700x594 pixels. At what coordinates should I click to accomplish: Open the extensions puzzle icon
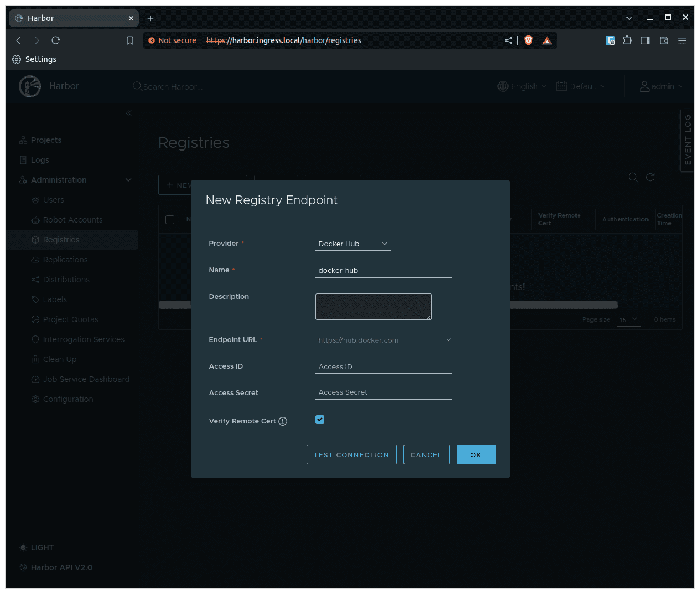[628, 40]
